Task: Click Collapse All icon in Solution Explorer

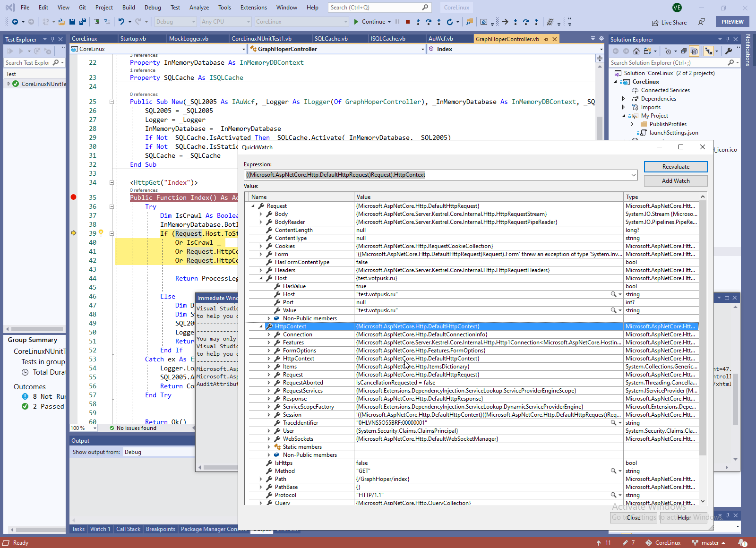Action: [684, 51]
